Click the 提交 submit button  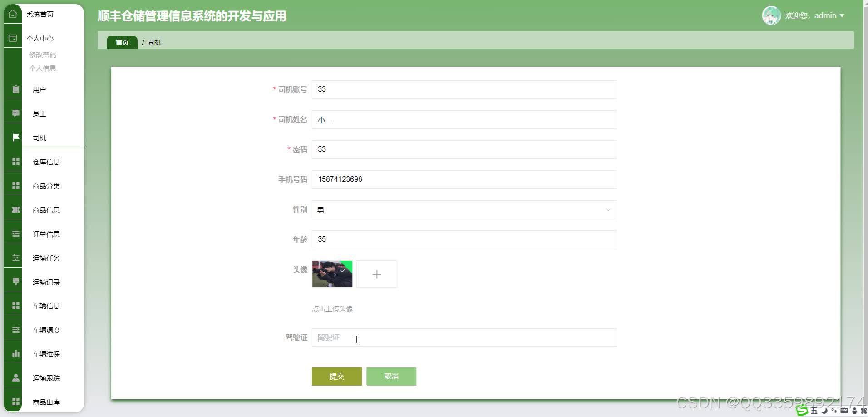point(337,376)
